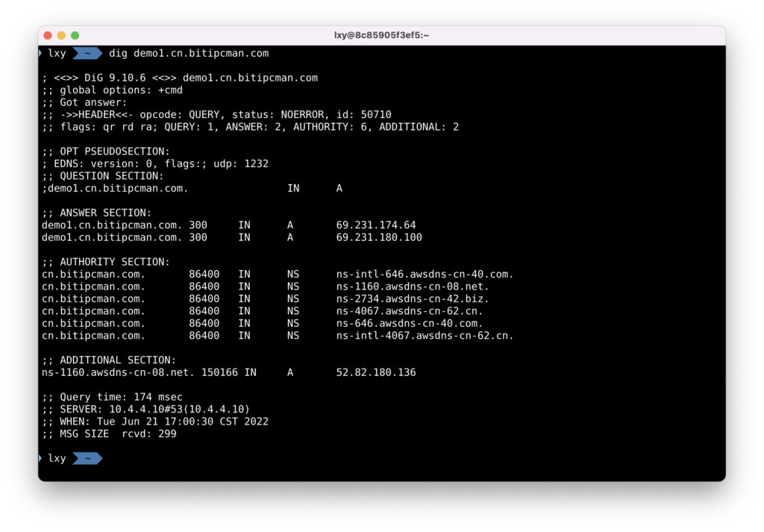Click the nameserver ns-2734.awsdns-cn-42.biz.
This screenshot has width=764, height=532.
click(x=413, y=298)
